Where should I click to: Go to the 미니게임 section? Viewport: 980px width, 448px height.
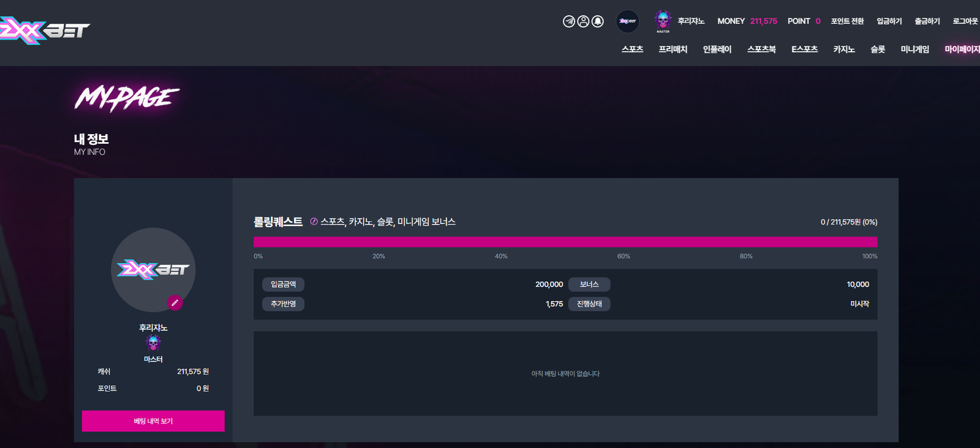click(x=915, y=49)
